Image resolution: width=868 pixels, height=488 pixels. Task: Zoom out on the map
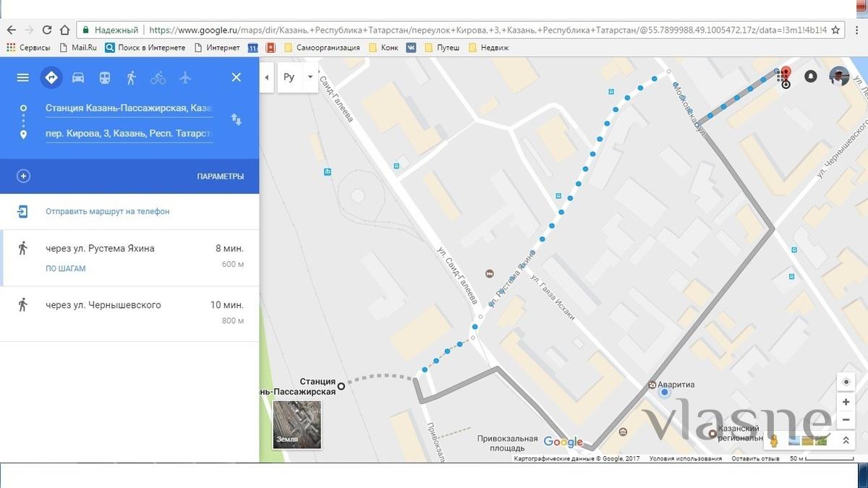(846, 420)
